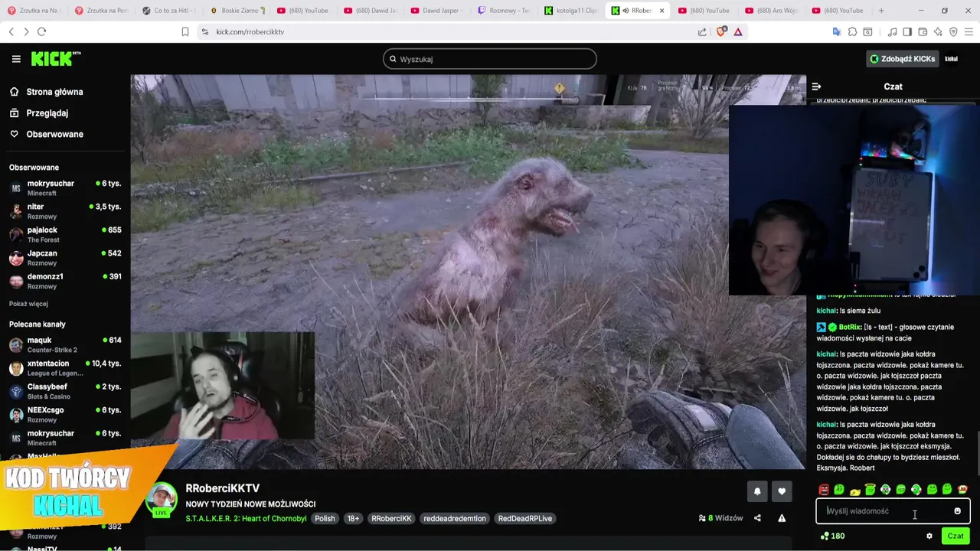Report the stream via warning triangle icon
This screenshot has width=980, height=551.
(x=782, y=518)
